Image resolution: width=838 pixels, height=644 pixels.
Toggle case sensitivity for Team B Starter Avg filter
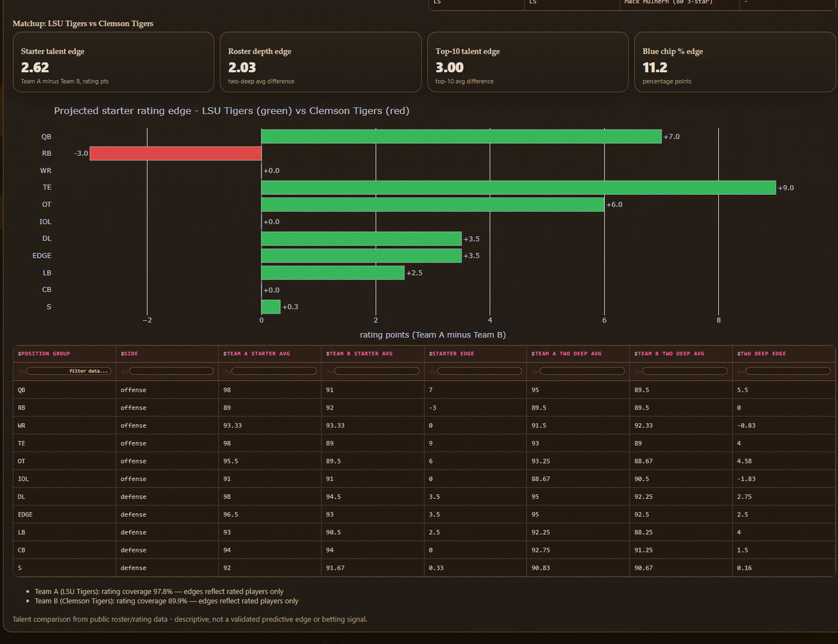pyautogui.click(x=330, y=371)
